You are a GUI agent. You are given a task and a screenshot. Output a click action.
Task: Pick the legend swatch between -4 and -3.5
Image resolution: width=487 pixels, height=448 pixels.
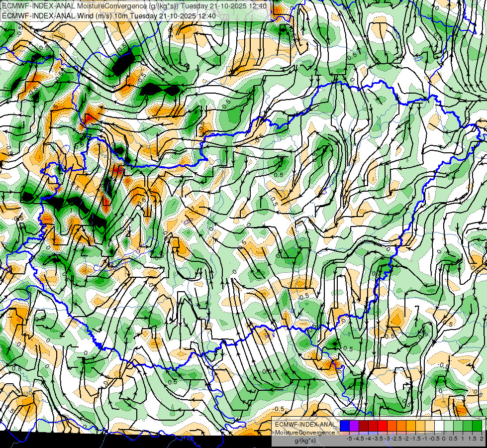point(373,426)
